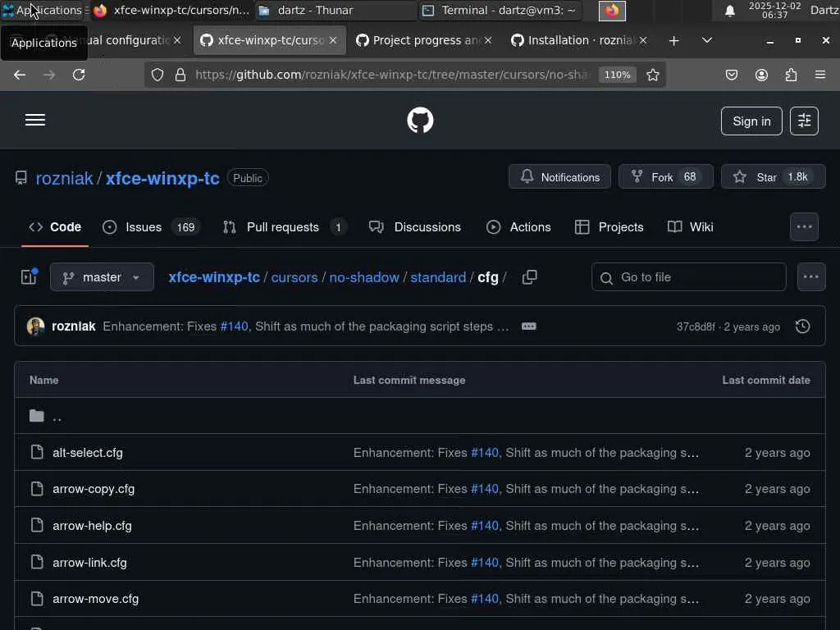Open the Firefox account icon
Image resolution: width=840 pixels, height=630 pixels.
761,75
